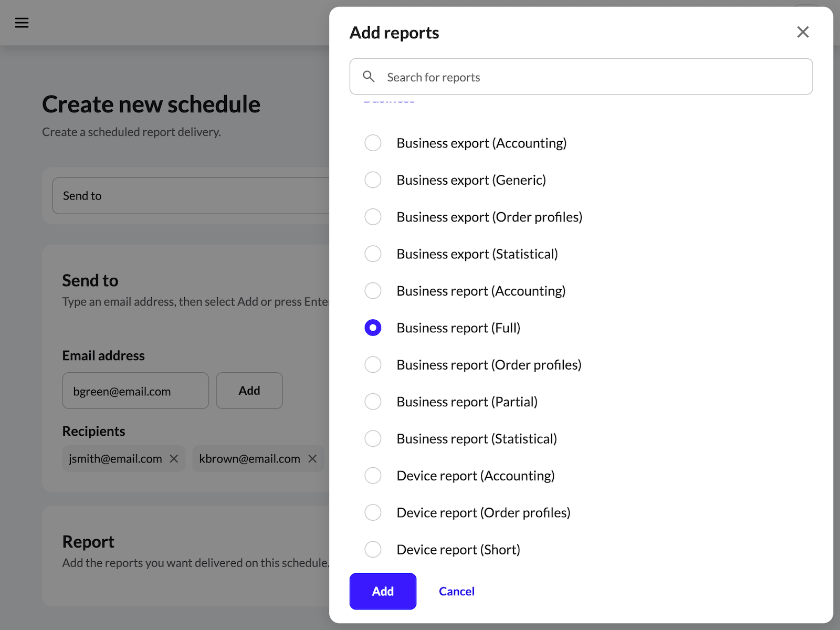The width and height of the screenshot is (840, 630).
Task: Click the Send to section heading
Action: click(90, 280)
